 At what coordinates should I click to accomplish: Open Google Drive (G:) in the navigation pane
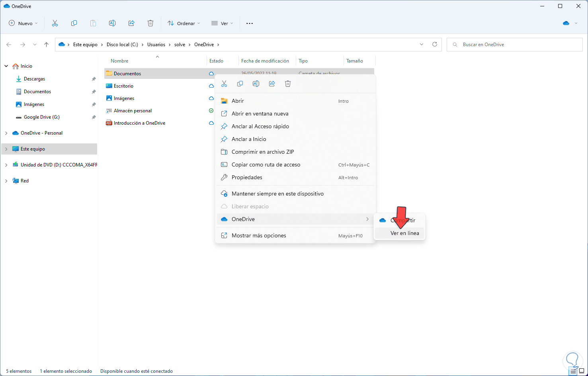click(41, 117)
